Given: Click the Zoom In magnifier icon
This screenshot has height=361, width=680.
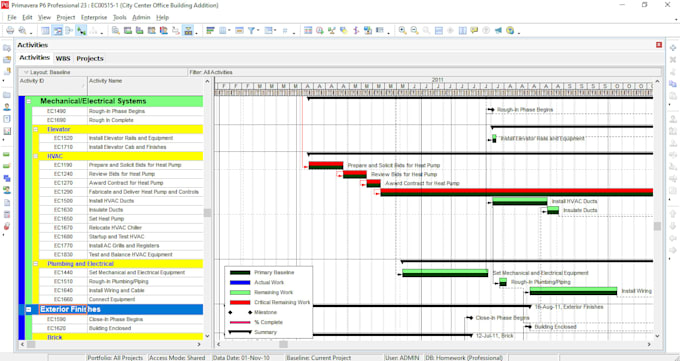Looking at the screenshot, I should [x=402, y=30].
